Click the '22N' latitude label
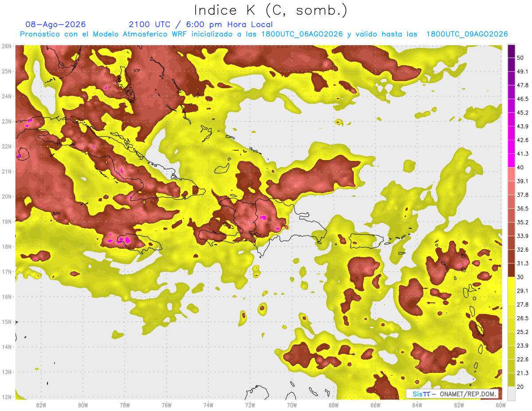The width and height of the screenshot is (532, 411). coord(7,146)
